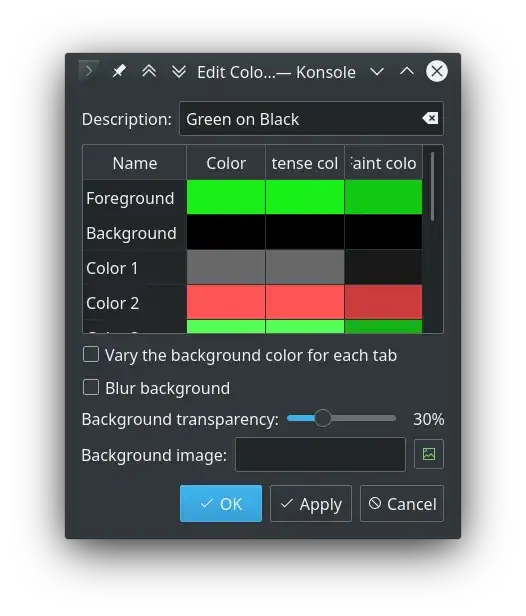Select the Background faint color swatch
Screen dimensions: 526x616
coord(383,232)
